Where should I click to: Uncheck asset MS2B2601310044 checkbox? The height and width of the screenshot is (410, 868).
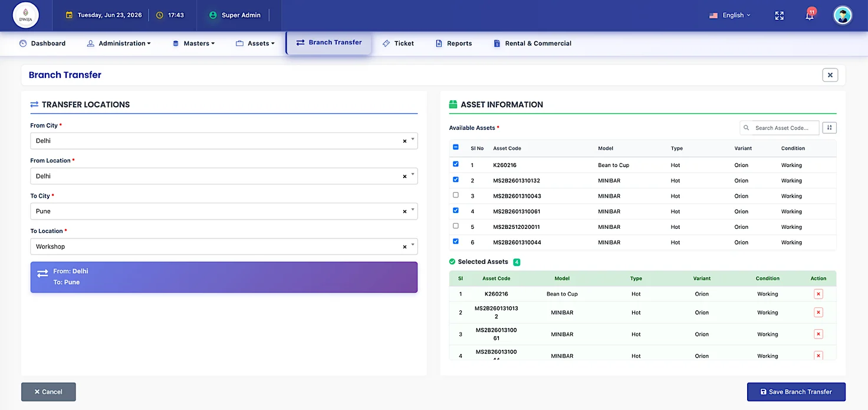point(455,241)
